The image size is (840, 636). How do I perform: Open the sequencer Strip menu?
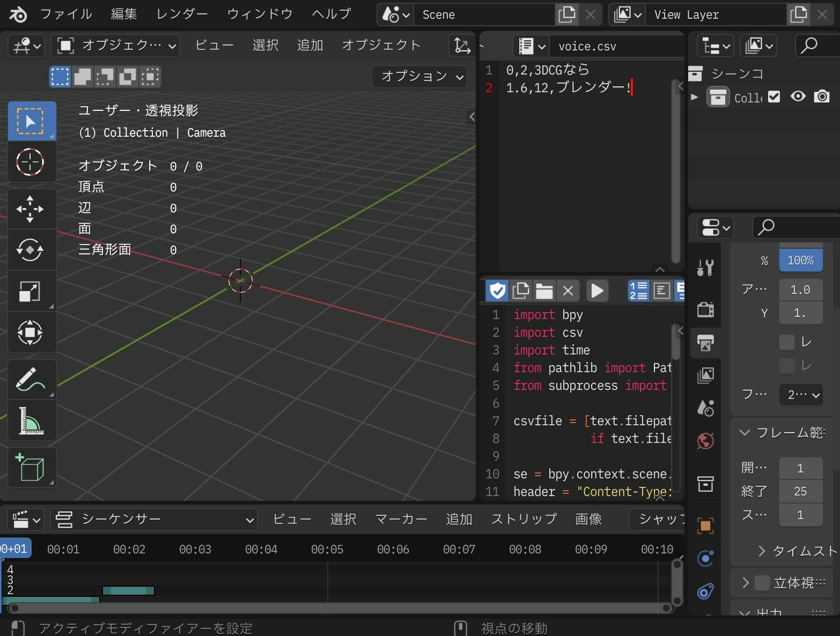click(524, 519)
